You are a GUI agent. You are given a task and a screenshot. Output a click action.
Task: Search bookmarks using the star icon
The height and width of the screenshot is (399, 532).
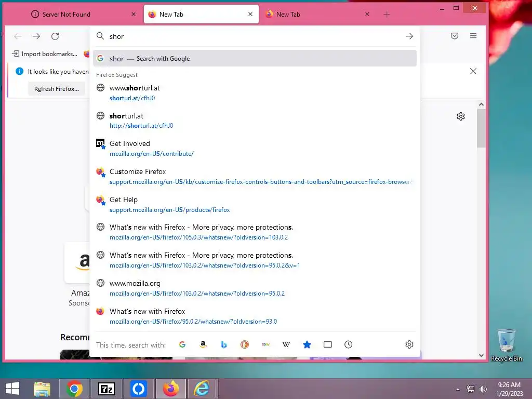click(307, 345)
